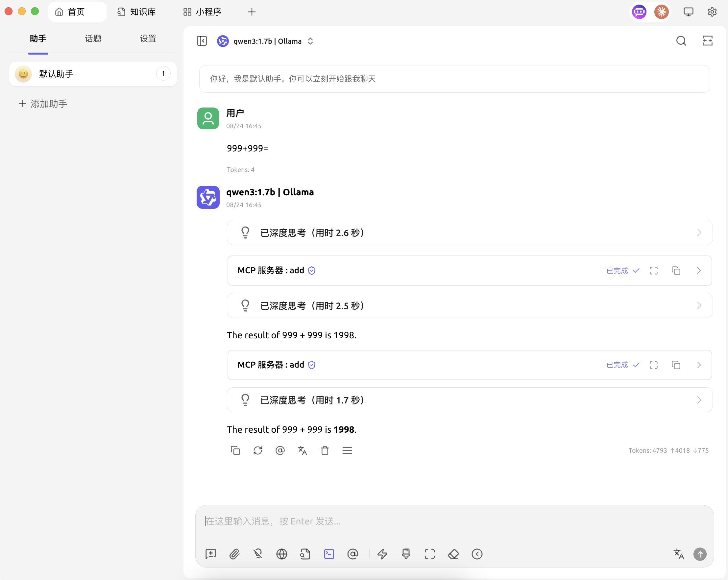Click the web search globe icon

[x=281, y=554]
